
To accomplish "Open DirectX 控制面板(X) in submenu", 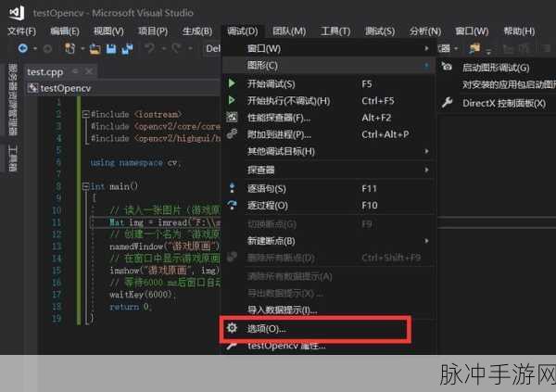I will [497, 103].
